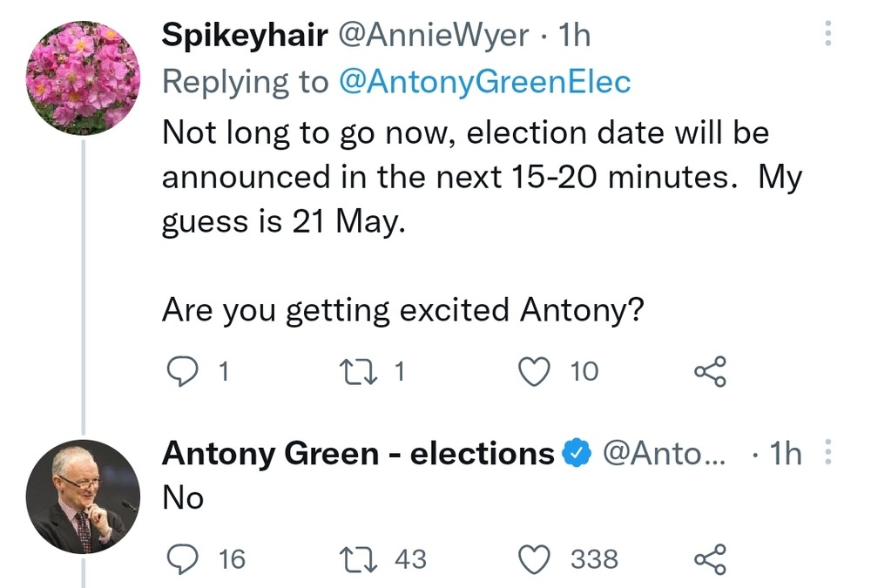
Task: Share Antony Green's "No" tweet
Action: pyautogui.click(x=709, y=558)
